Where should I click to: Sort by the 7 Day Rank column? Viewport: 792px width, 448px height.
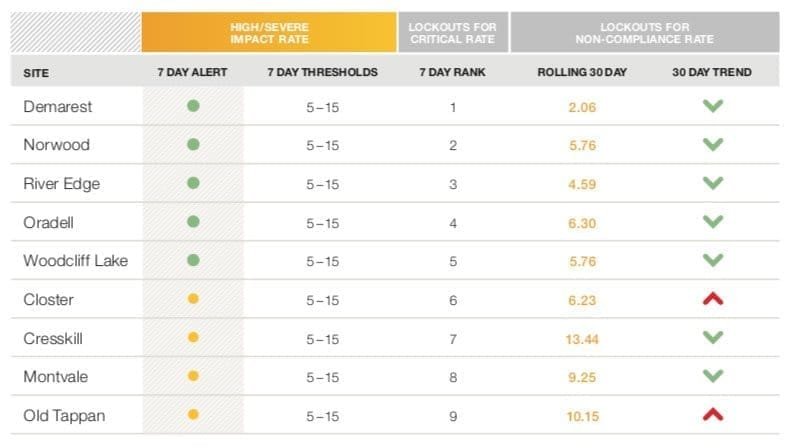tap(452, 73)
